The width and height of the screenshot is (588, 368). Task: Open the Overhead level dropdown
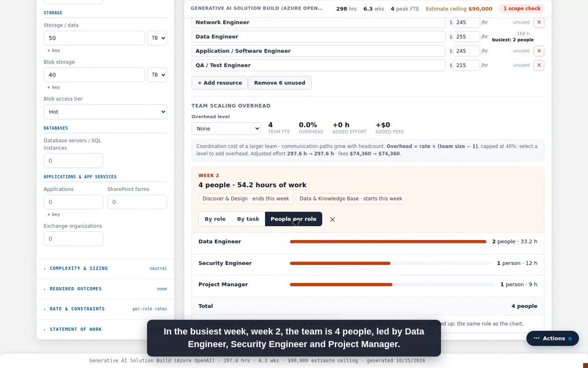226,129
